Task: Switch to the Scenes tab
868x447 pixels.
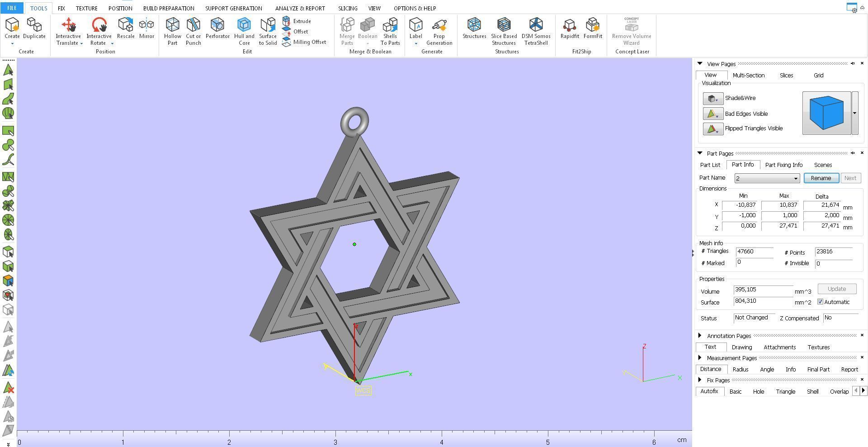Action: pos(823,165)
